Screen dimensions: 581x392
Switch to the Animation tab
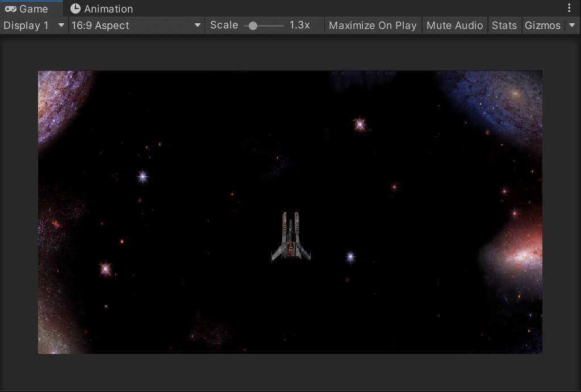pos(102,9)
